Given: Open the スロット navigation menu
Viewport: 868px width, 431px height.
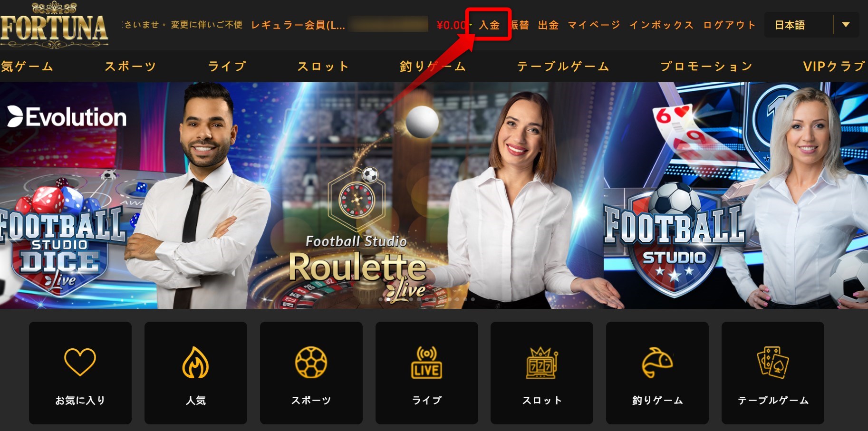Looking at the screenshot, I should pos(323,67).
